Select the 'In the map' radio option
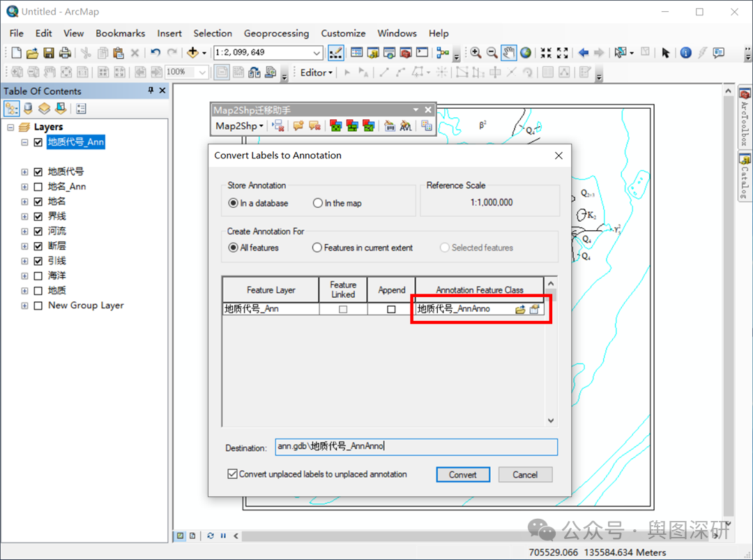The width and height of the screenshot is (753, 560). click(x=319, y=204)
